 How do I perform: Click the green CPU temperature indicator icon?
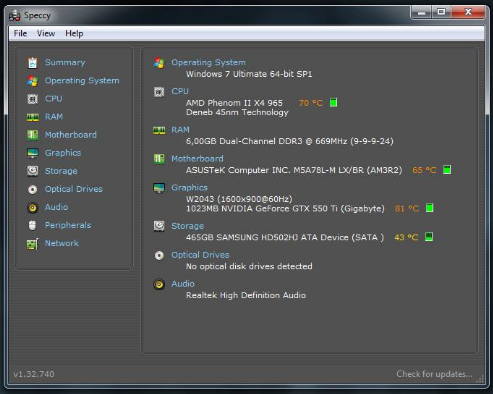[x=333, y=103]
